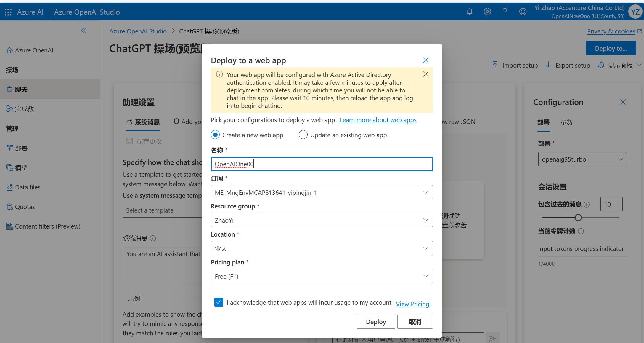Viewport: 644px width, 343px height.
Task: Open the openaig35turbo deployment dropdown
Action: pyautogui.click(x=582, y=159)
